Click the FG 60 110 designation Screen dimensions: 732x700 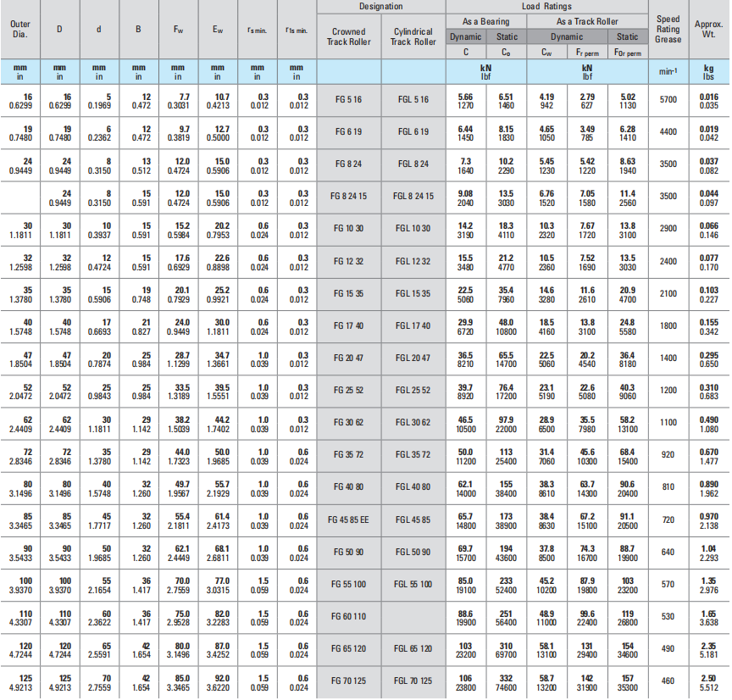coord(347,616)
